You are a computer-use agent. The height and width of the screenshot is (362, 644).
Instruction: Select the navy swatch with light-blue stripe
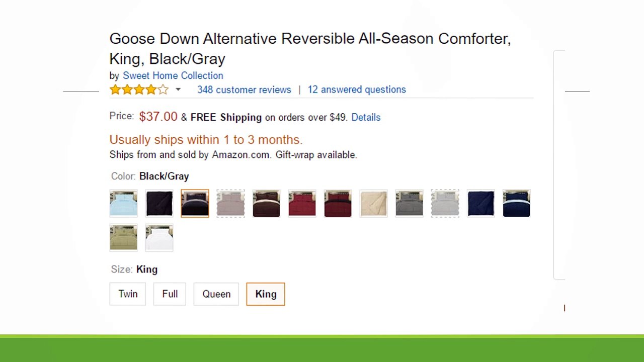pos(516,204)
